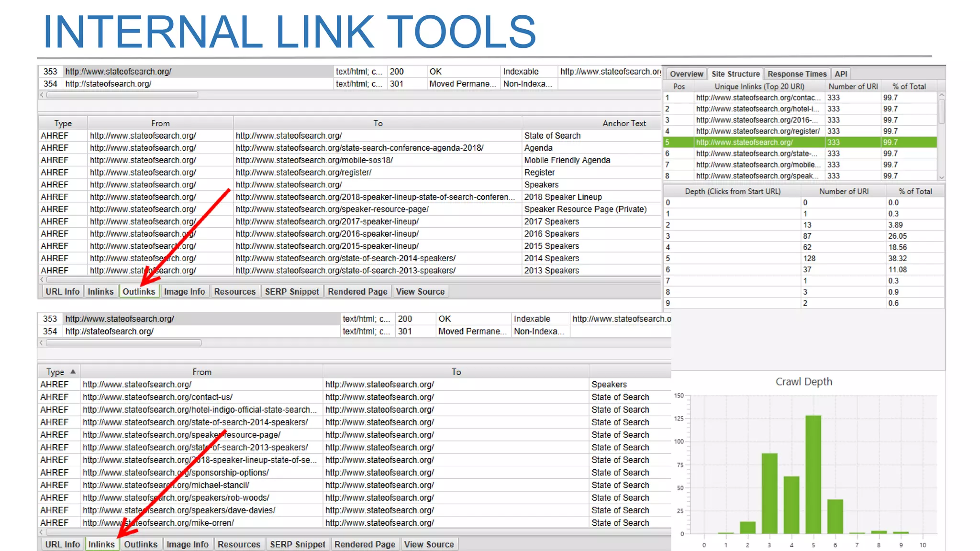The image size is (980, 551).
Task: Open Image Info tab in upper panel
Action: point(184,291)
